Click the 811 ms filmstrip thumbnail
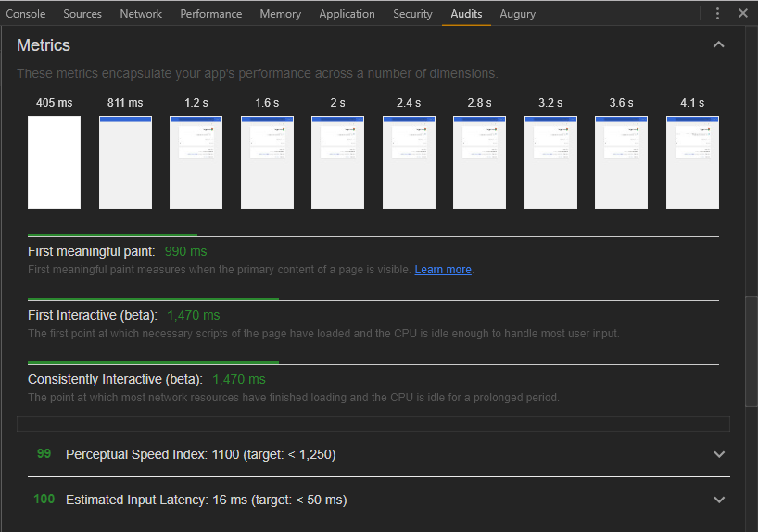 125,162
